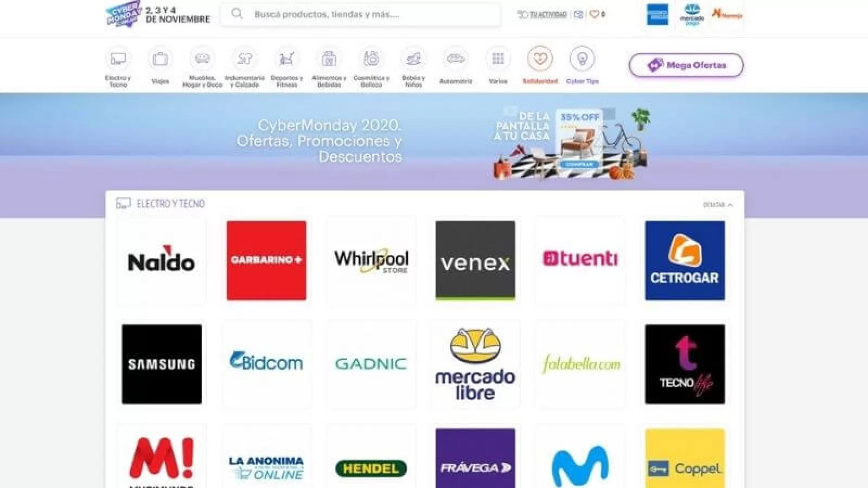Open the Electro y Tecno category menu

pyautogui.click(x=118, y=59)
